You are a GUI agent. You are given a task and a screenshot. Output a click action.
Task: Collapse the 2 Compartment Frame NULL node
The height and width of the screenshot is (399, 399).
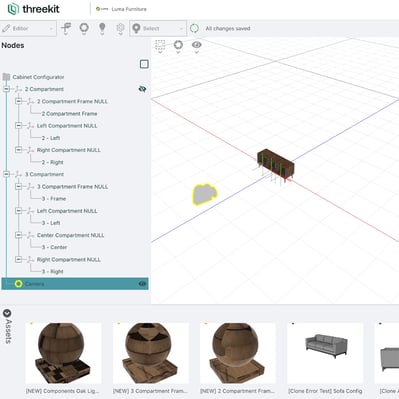(x=19, y=101)
